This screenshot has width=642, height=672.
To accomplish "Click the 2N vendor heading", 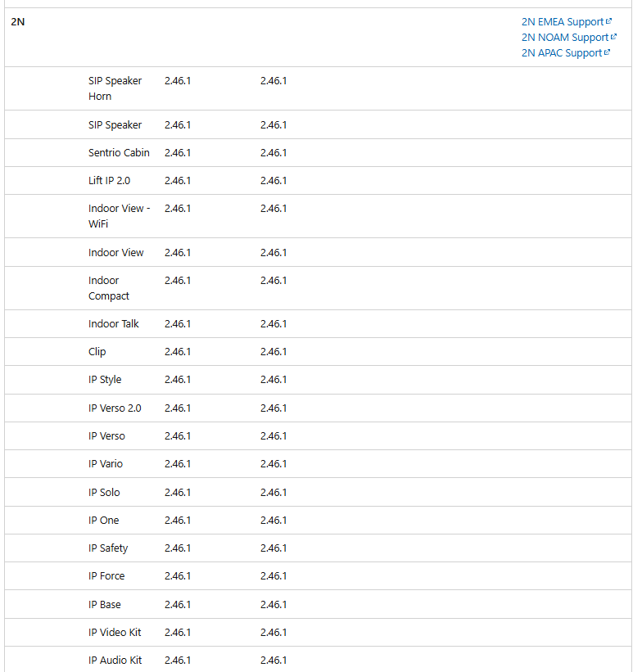I will pyautogui.click(x=18, y=22).
